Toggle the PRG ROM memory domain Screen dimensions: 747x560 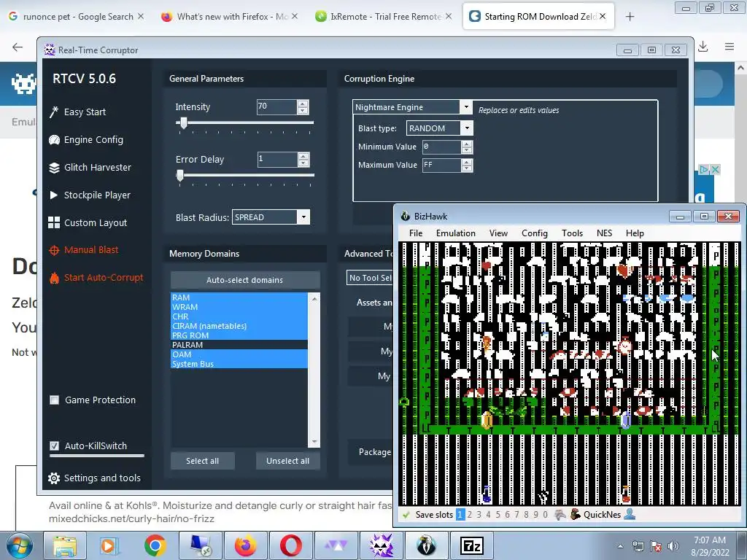[239, 335]
